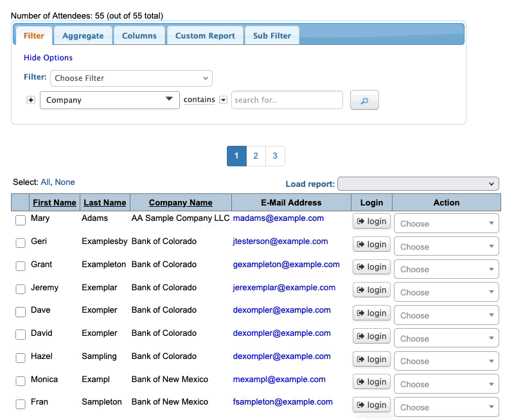Tick the checkbox next to Hazel Sampling
This screenshot has width=514, height=420.
21,358
